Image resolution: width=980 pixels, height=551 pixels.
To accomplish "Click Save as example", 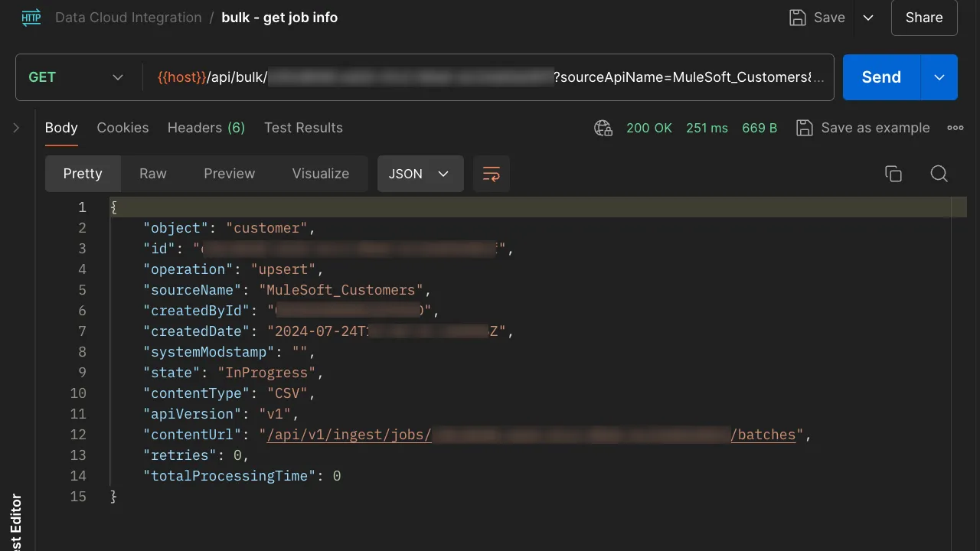I will click(863, 128).
